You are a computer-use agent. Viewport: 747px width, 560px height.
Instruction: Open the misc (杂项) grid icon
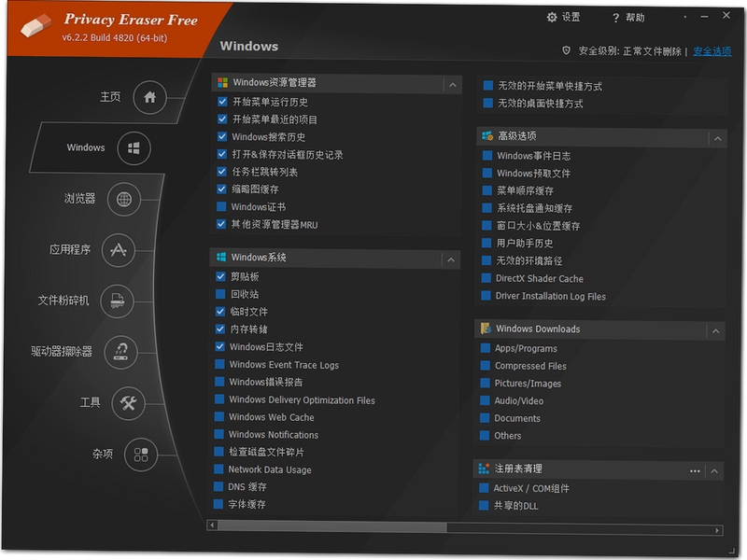pyautogui.click(x=141, y=455)
